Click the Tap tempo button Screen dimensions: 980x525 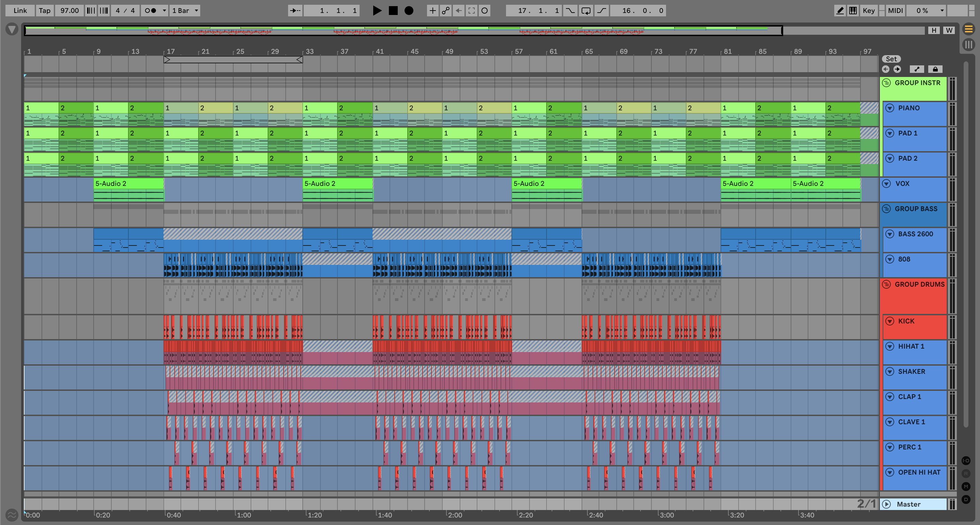pos(45,11)
